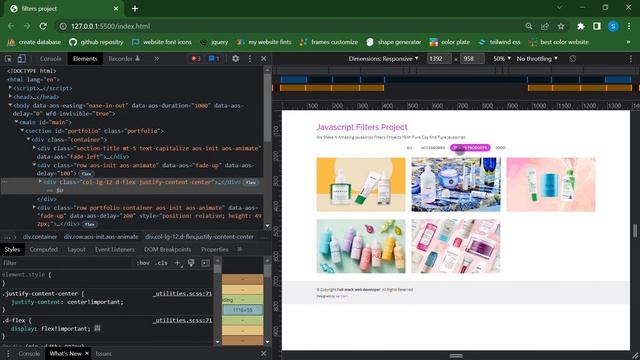
Task: Switch to the Console tab in DevTools top bar
Action: [x=51, y=59]
